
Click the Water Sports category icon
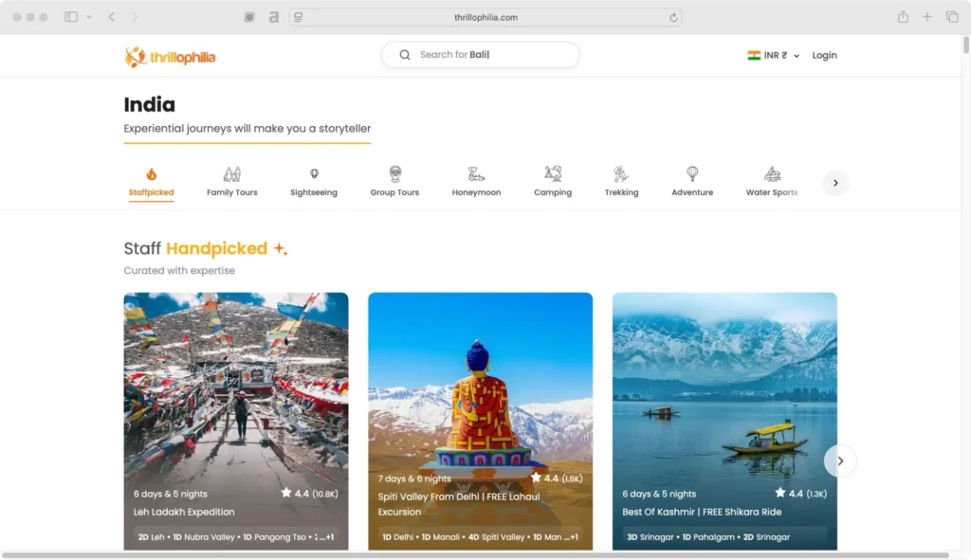(772, 175)
